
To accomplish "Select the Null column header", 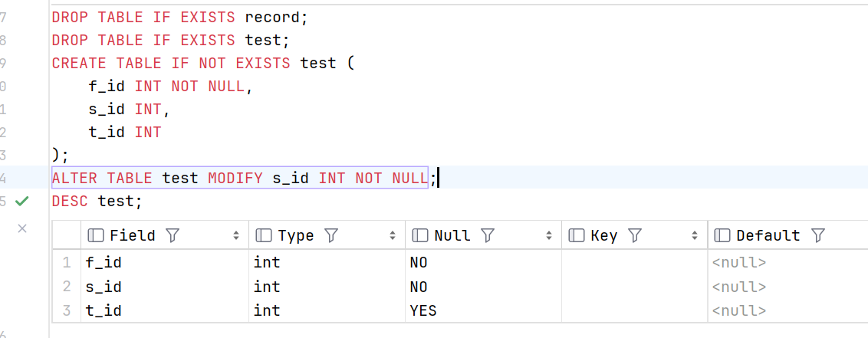I will tap(483, 235).
